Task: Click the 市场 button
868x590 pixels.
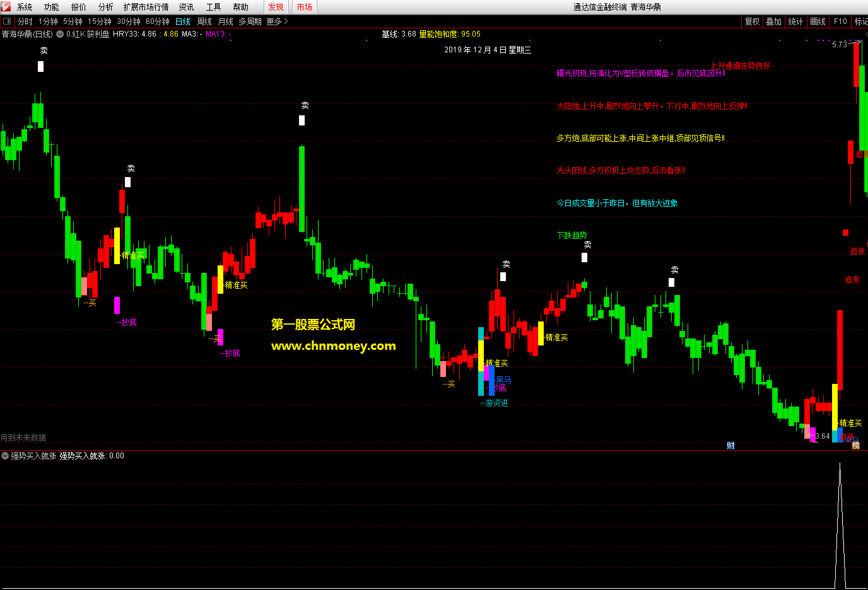Action: tap(305, 7)
